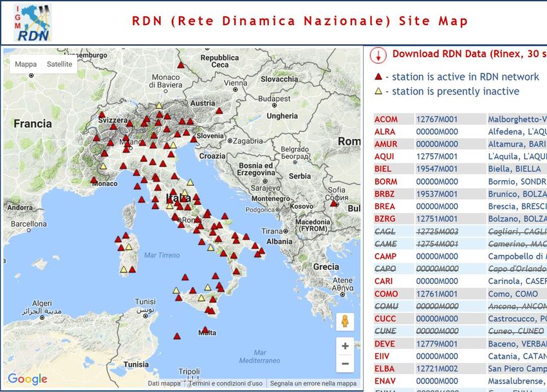Open Termini e condizioni d'uso link
This screenshot has height=392, width=547.
coord(225,384)
